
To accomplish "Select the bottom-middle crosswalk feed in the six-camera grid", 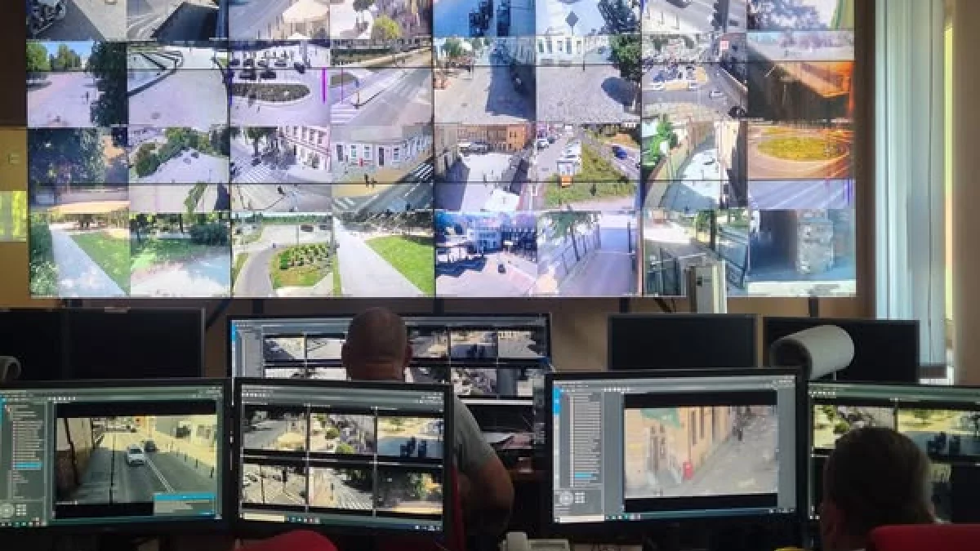I will (341, 488).
